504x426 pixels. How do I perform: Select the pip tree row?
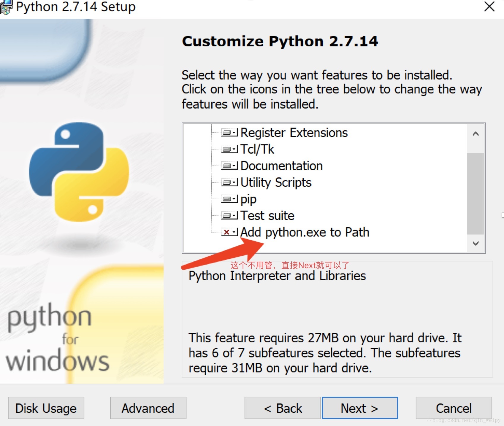pyautogui.click(x=248, y=200)
